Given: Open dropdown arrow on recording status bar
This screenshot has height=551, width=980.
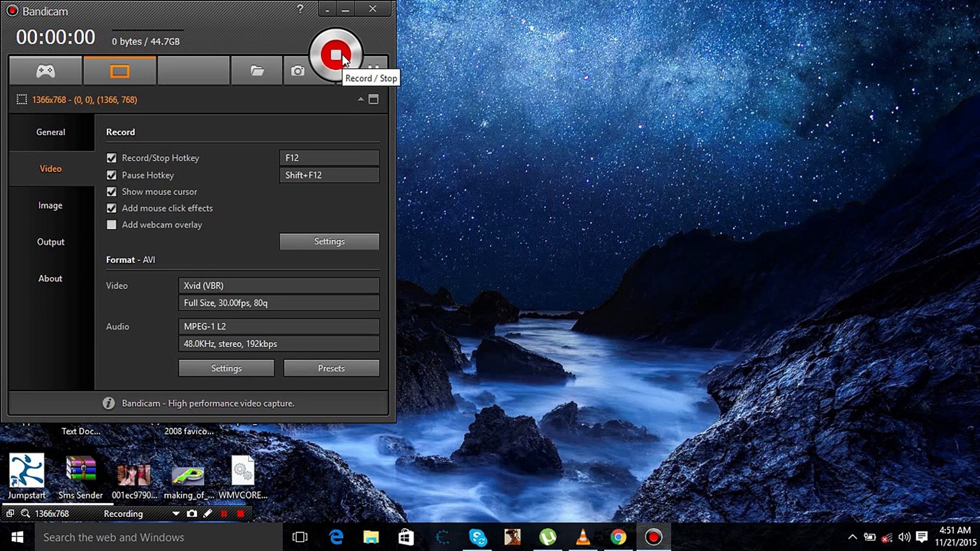Looking at the screenshot, I should 176,513.
